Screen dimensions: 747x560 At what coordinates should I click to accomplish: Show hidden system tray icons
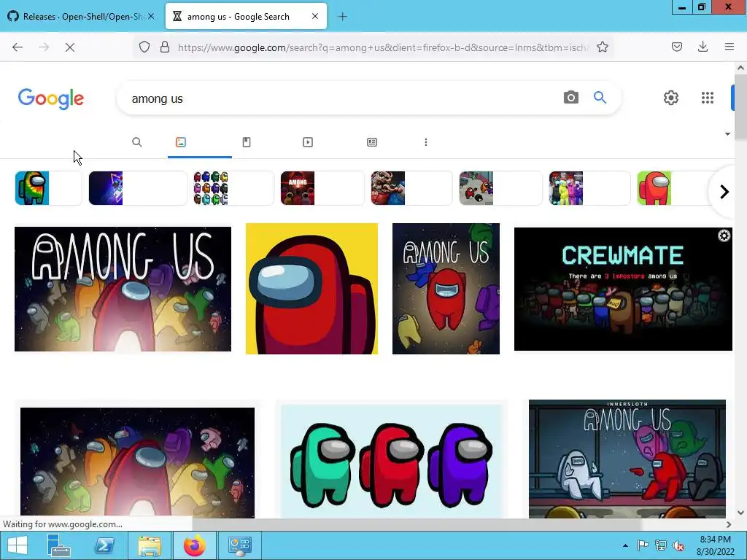coord(625,545)
